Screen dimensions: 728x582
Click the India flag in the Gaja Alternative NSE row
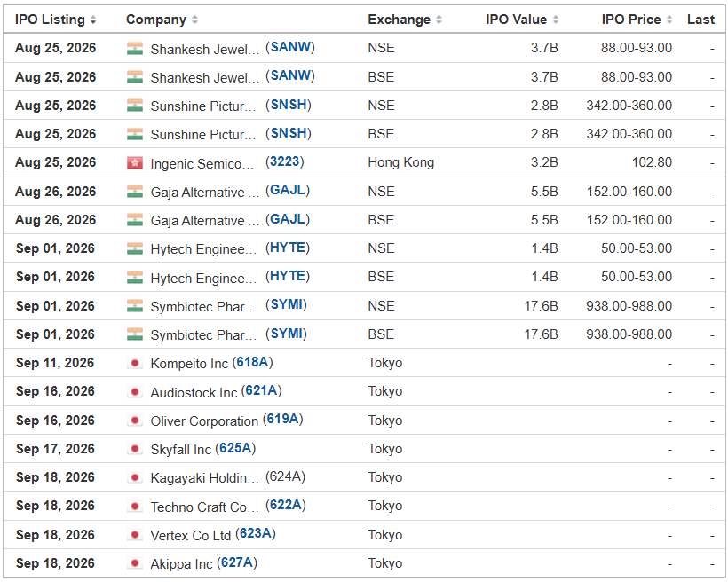point(135,192)
